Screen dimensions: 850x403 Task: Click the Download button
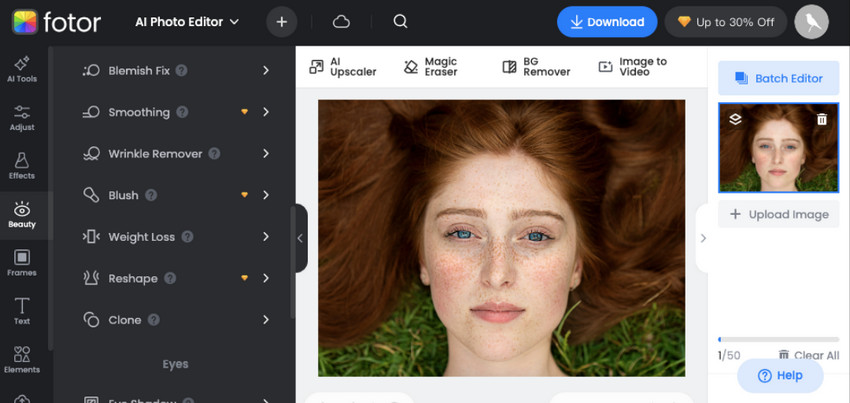[x=607, y=22]
